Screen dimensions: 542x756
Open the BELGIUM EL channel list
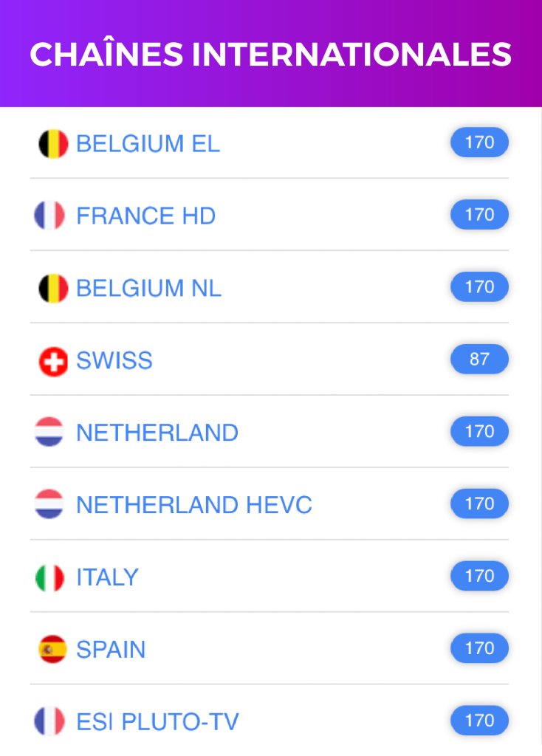148,143
